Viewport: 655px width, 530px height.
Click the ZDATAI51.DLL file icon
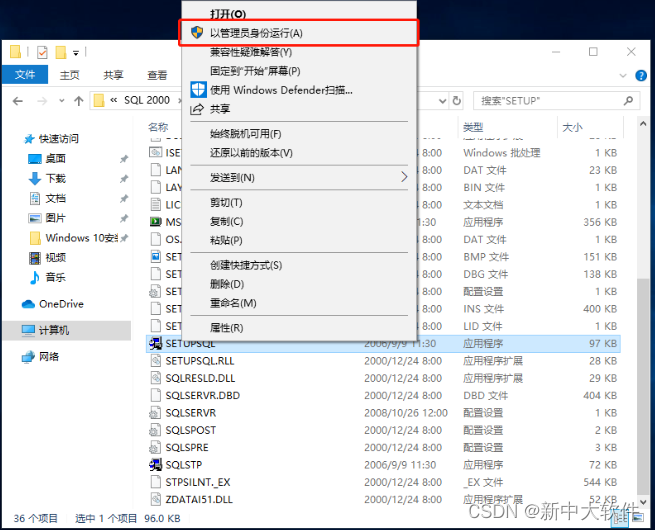pyautogui.click(x=155, y=500)
